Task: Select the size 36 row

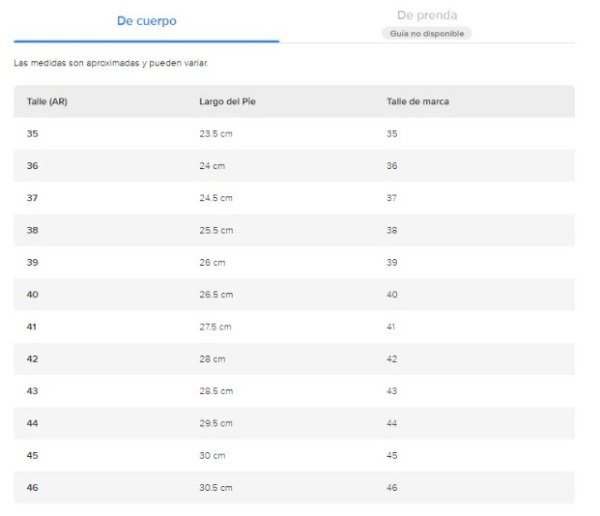Action: pyautogui.click(x=294, y=166)
